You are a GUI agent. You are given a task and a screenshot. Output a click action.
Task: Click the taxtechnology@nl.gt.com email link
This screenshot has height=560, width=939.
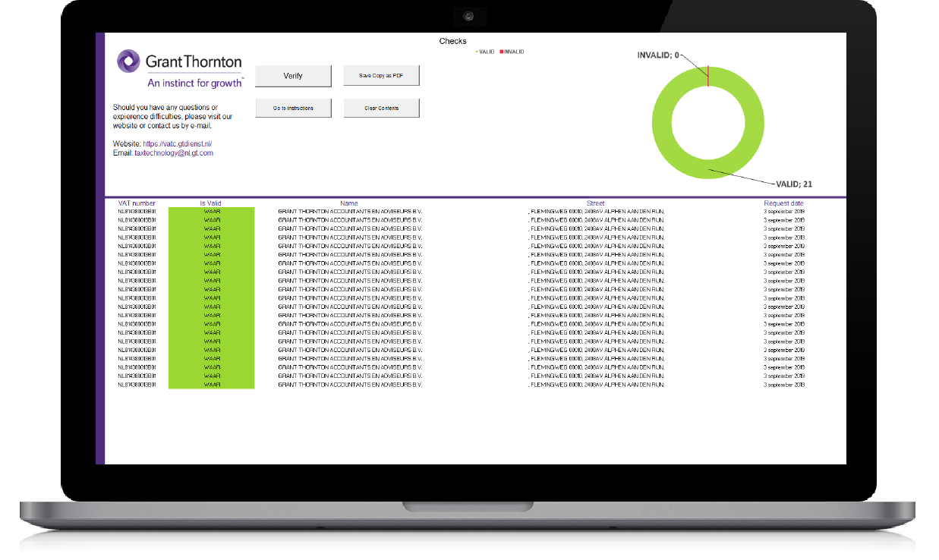174,153
